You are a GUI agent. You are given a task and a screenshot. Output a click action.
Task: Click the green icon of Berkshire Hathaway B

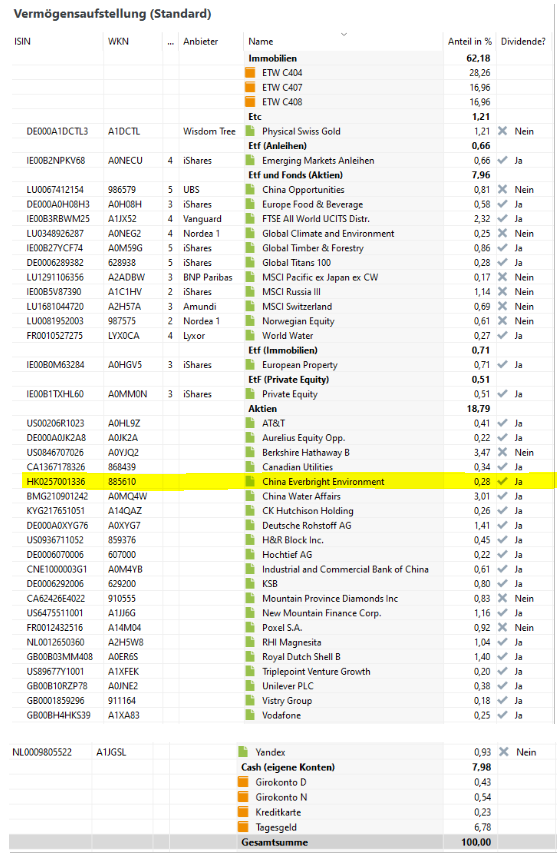250,452
